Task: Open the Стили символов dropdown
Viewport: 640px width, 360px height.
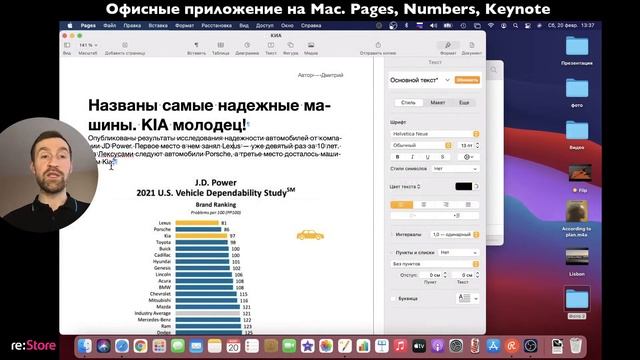Action: point(456,169)
